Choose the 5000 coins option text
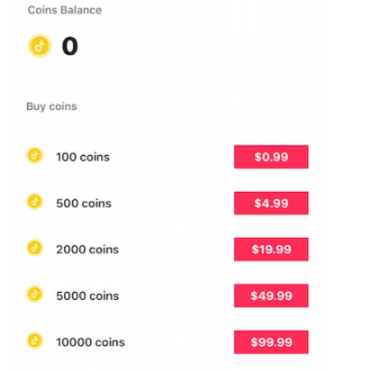 87,296
